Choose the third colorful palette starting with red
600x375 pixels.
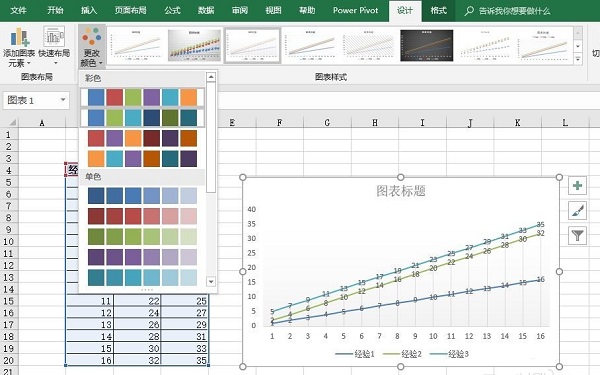coord(142,138)
